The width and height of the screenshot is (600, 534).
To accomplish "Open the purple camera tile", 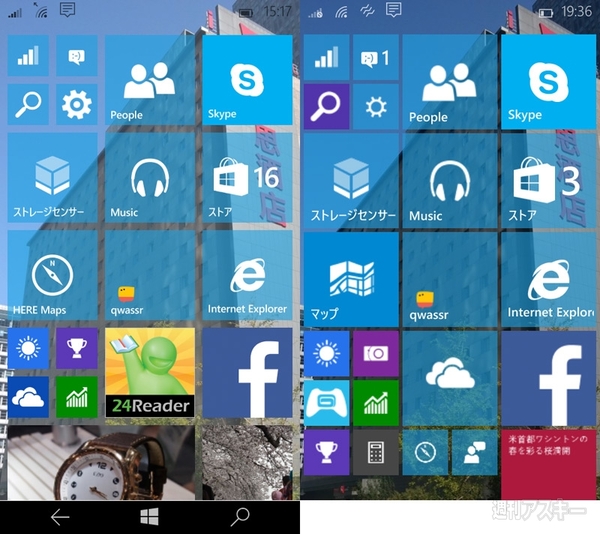I will click(x=376, y=354).
